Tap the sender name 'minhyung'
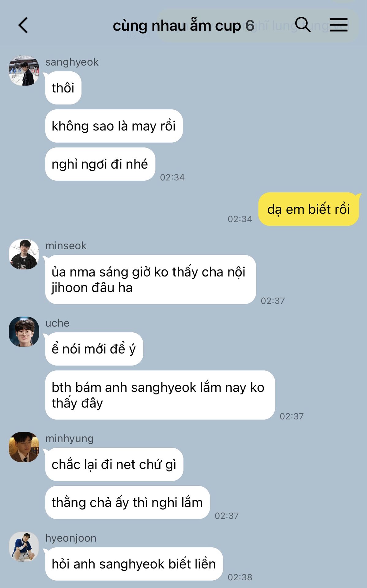 (70, 439)
